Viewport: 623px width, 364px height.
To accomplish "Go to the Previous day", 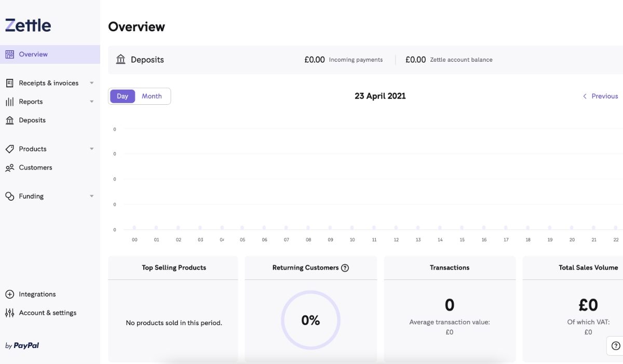I will [x=600, y=96].
